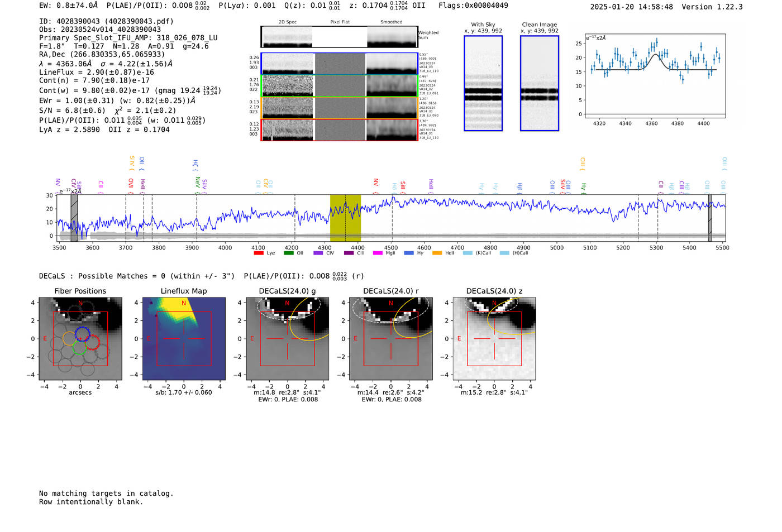Select the violet CIV legend swatch
Viewport: 782px width, 532px height.
[x=318, y=253]
